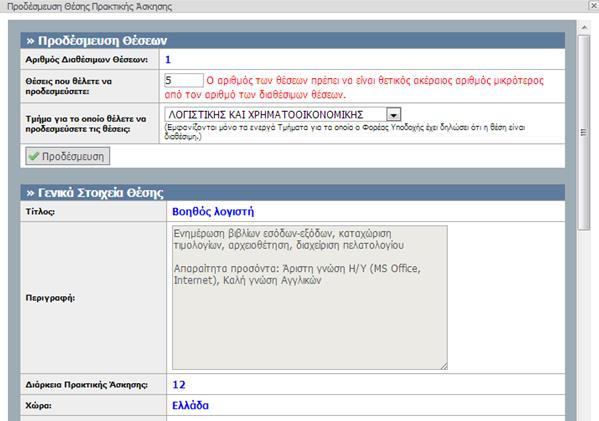Screen dimensions: 599x421
Task: Close the Προδέσμευση Θέσης Πρακτικής Άσκησης dialog
Action: [594, 5]
